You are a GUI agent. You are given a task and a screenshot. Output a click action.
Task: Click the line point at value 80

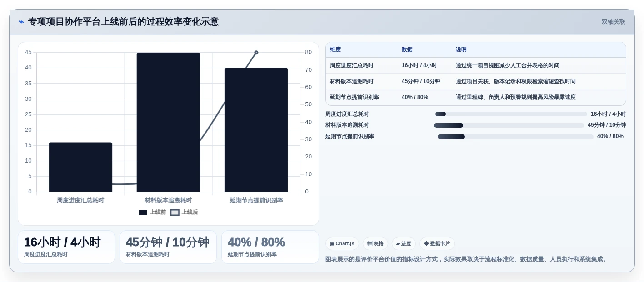click(x=256, y=53)
